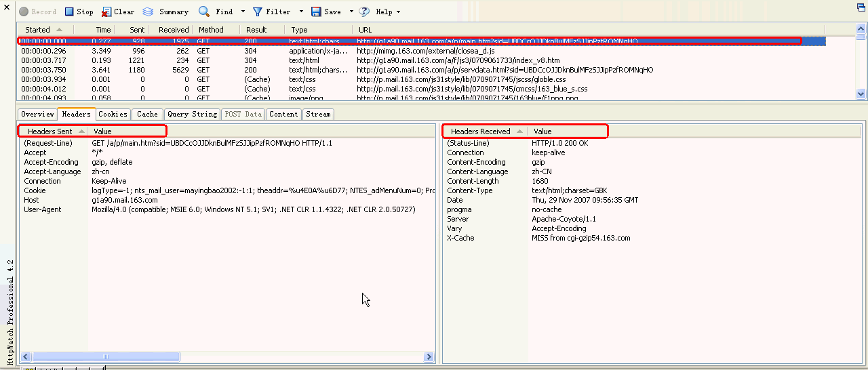Viewport: 868px width, 370px height.
Task: Open the Save dropdown arrow
Action: [x=351, y=12]
